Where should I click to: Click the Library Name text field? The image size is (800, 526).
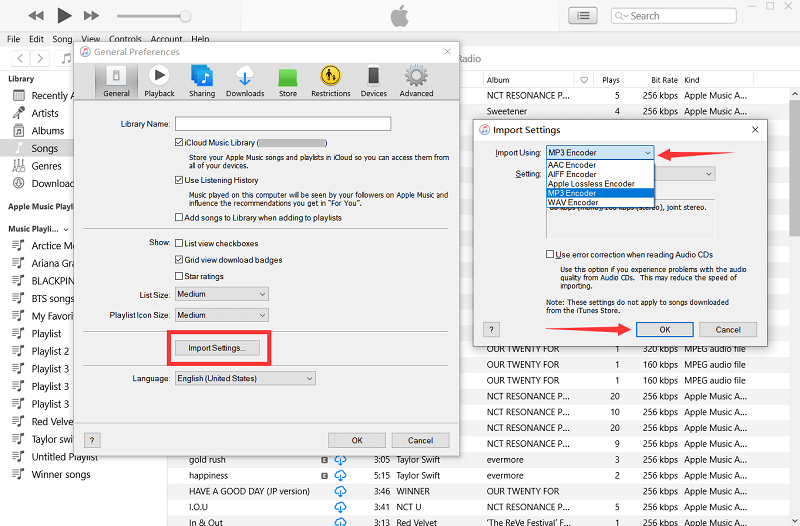[x=283, y=123]
